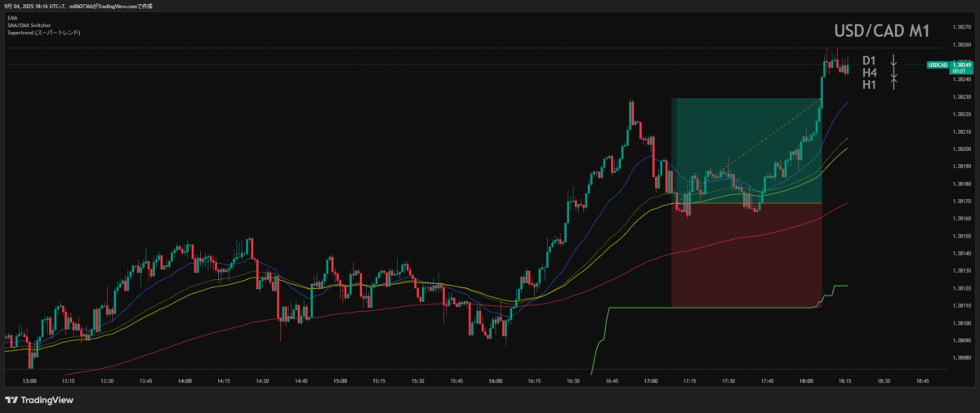Click the H1 timeframe label
The height and width of the screenshot is (413, 980).
coord(869,84)
